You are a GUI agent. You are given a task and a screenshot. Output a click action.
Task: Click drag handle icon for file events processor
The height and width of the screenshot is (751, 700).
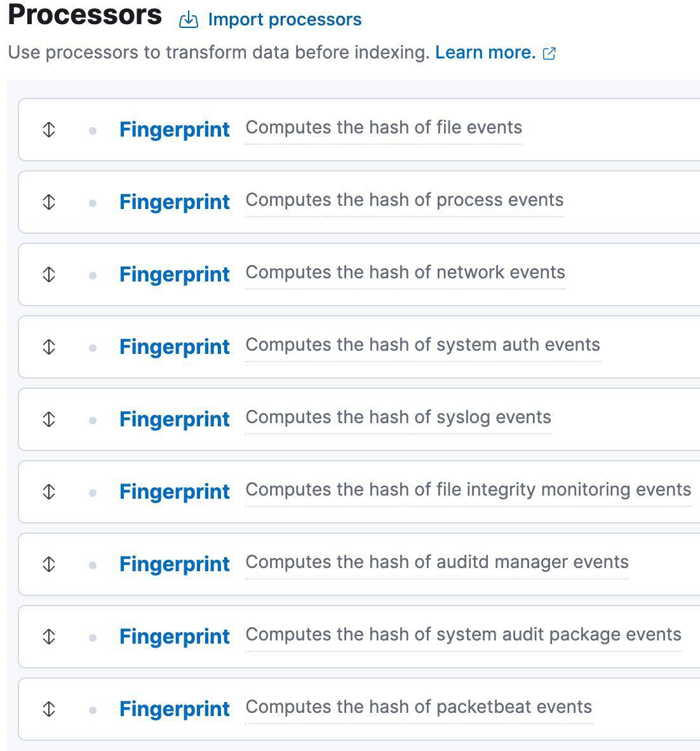tap(49, 130)
